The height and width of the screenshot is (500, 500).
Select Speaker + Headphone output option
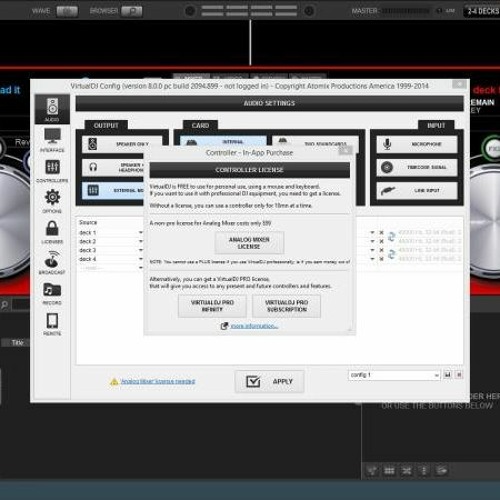(x=113, y=167)
